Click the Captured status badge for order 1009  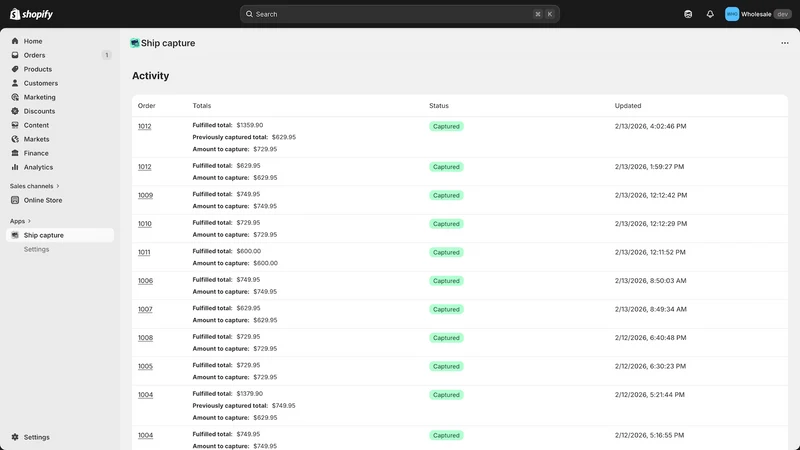446,195
